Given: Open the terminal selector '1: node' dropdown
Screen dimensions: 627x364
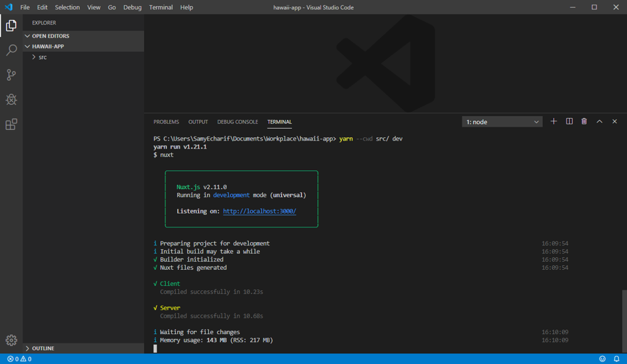Looking at the screenshot, I should pos(502,122).
